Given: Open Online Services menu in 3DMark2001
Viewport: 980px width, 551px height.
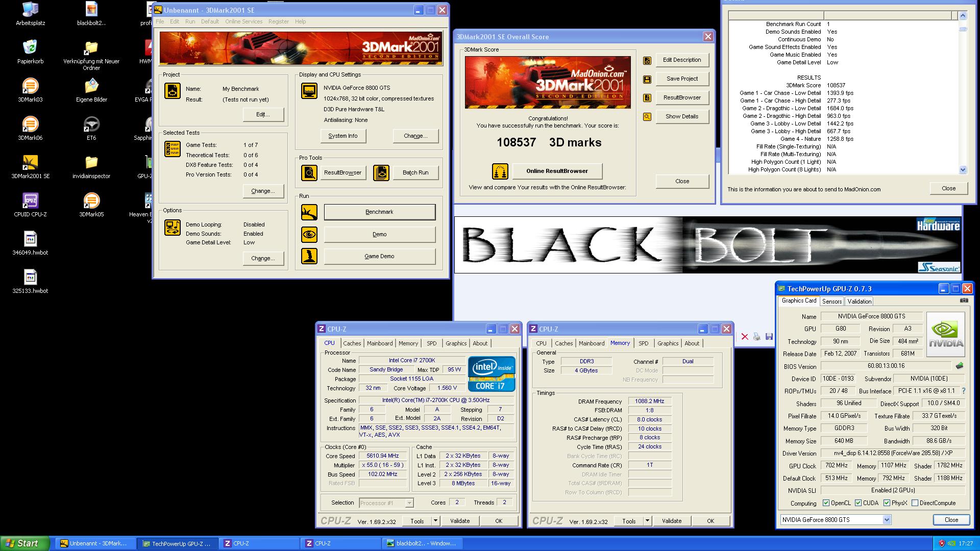Looking at the screenshot, I should (x=243, y=21).
